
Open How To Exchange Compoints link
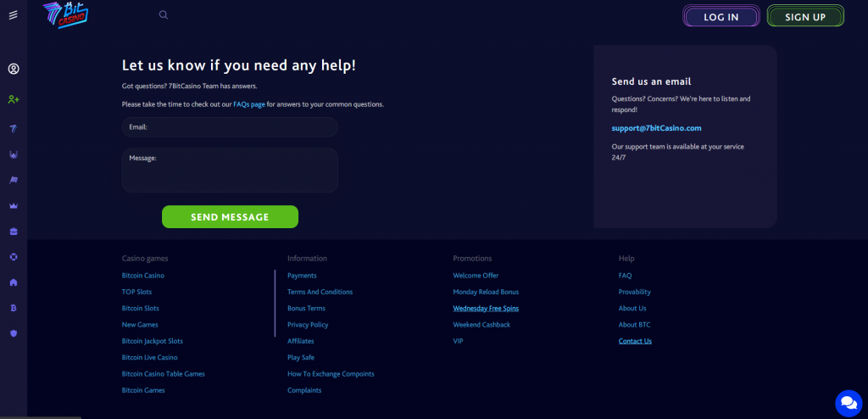[x=331, y=374]
